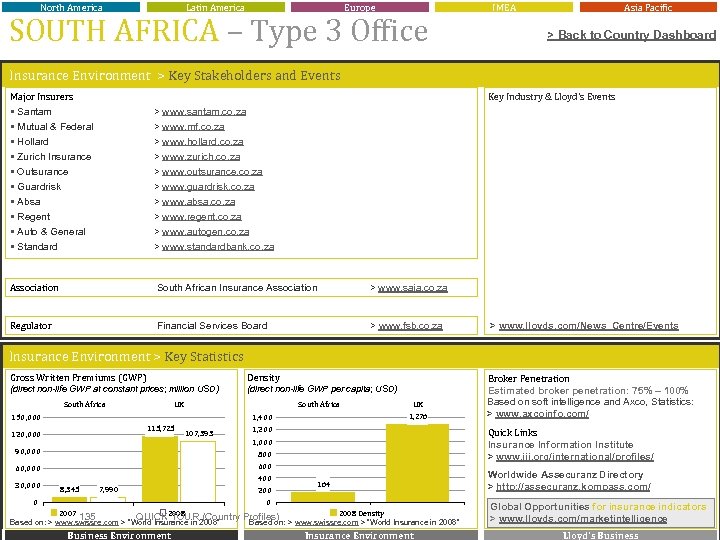720x540 pixels.
Task: Go to the Asia Pacific tab
Action: (x=648, y=7)
